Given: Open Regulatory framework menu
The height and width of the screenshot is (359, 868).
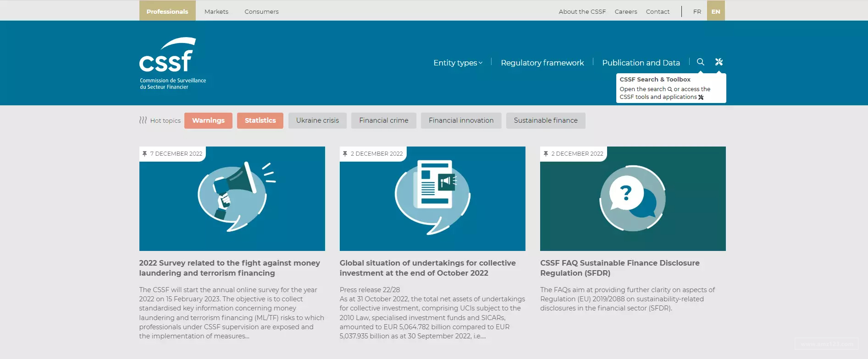Looking at the screenshot, I should coord(542,63).
